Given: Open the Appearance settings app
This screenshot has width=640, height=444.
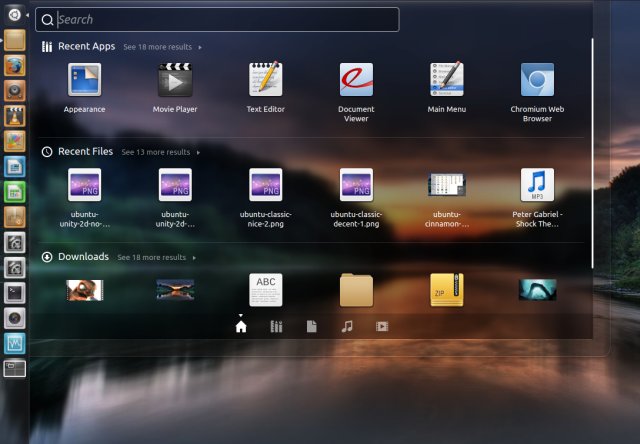Looking at the screenshot, I should [84, 80].
